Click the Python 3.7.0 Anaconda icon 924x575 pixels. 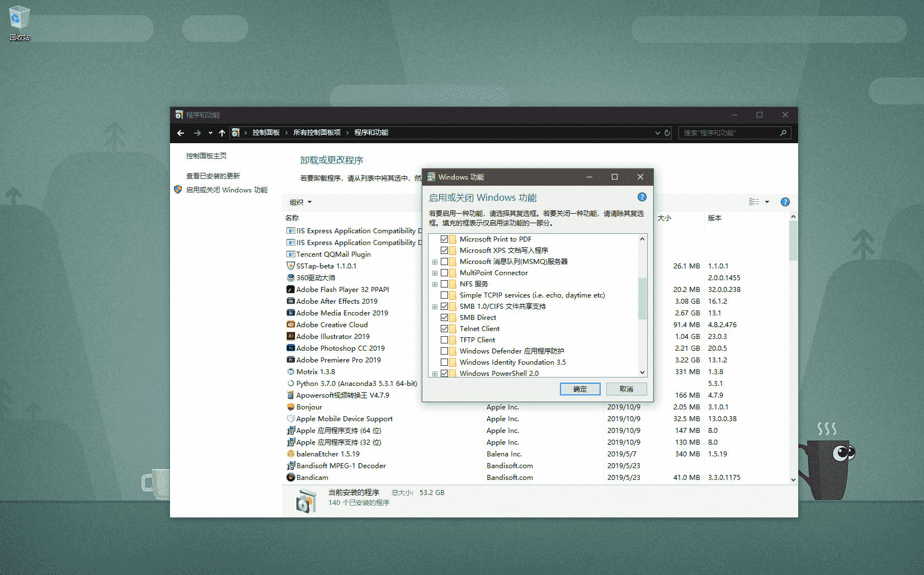290,383
